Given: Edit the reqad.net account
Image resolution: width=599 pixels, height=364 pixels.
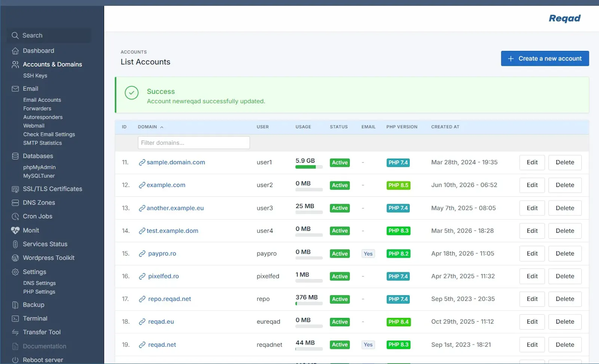Looking at the screenshot, I should [x=532, y=345].
